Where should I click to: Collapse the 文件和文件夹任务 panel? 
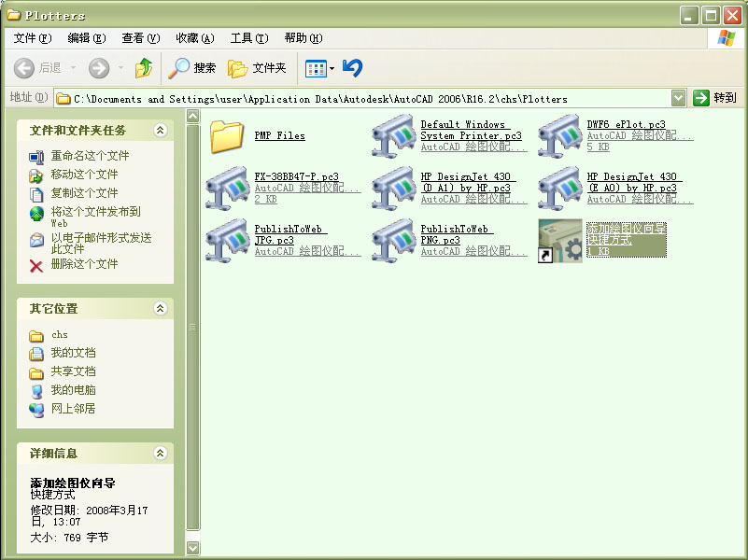(161, 130)
